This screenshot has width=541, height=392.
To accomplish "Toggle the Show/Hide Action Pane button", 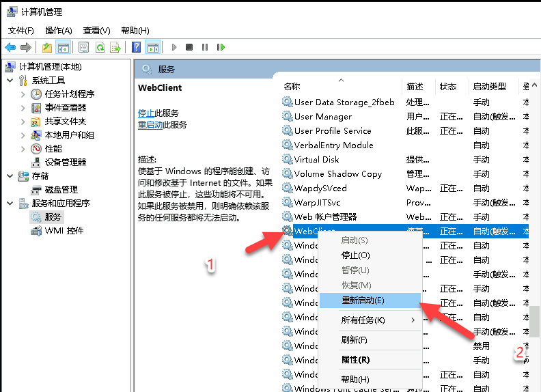I will coord(153,47).
